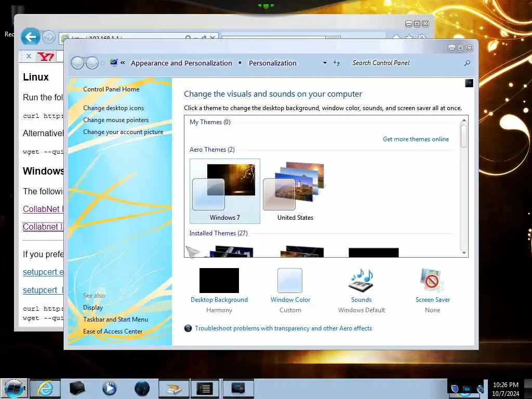Open Change mouse pointers
The width and height of the screenshot is (532, 399).
tap(116, 120)
